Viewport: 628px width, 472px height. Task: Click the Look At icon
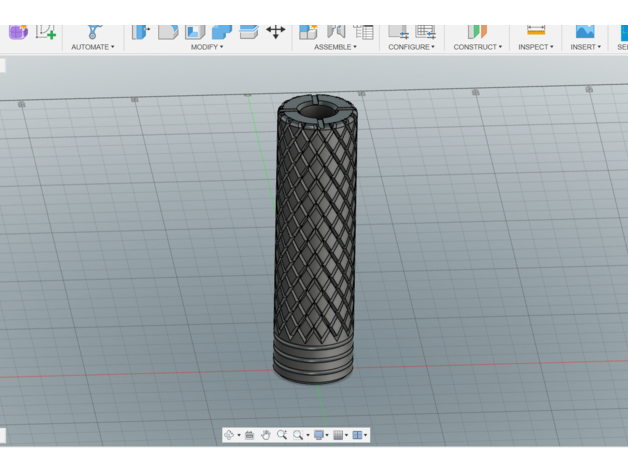[250, 435]
